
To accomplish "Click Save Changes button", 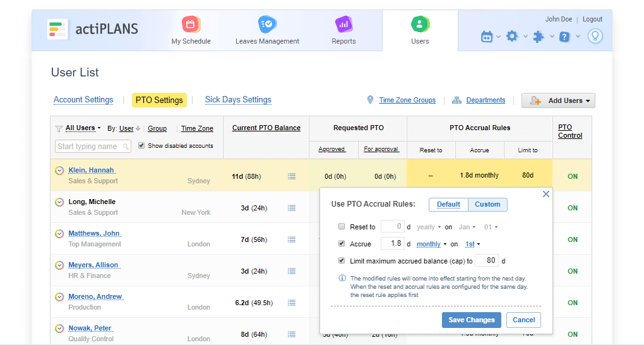I will tap(472, 320).
